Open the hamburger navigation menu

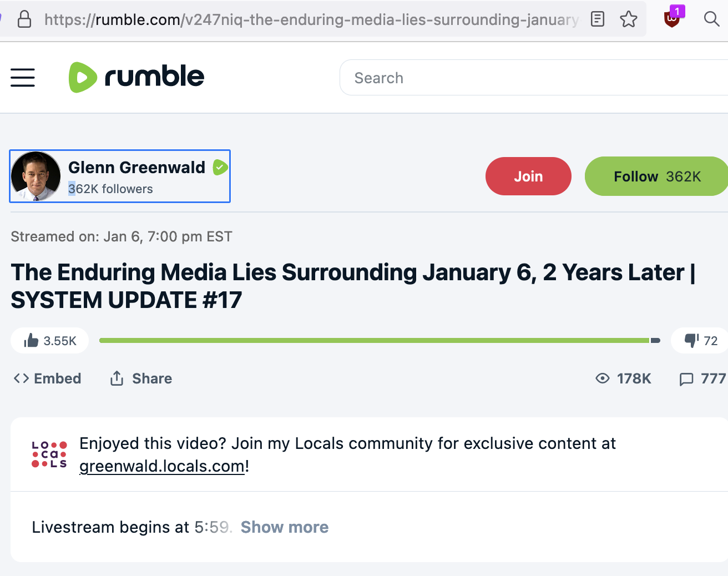pyautogui.click(x=23, y=78)
